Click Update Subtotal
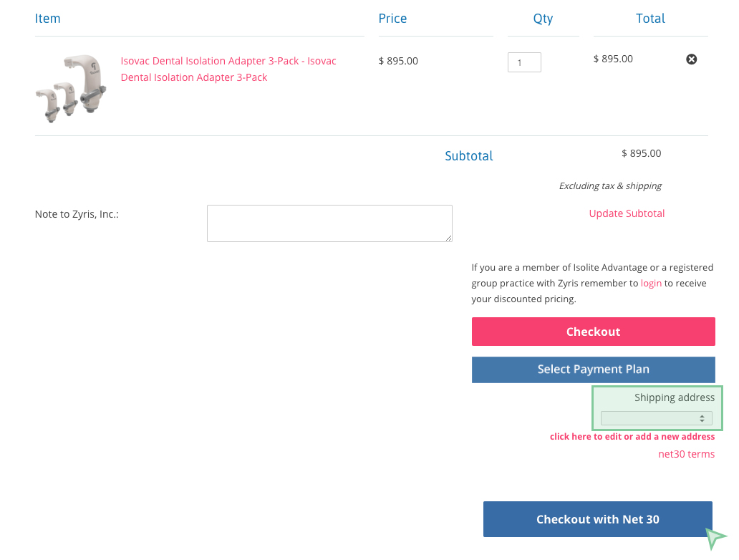The height and width of the screenshot is (560, 739). pos(627,213)
